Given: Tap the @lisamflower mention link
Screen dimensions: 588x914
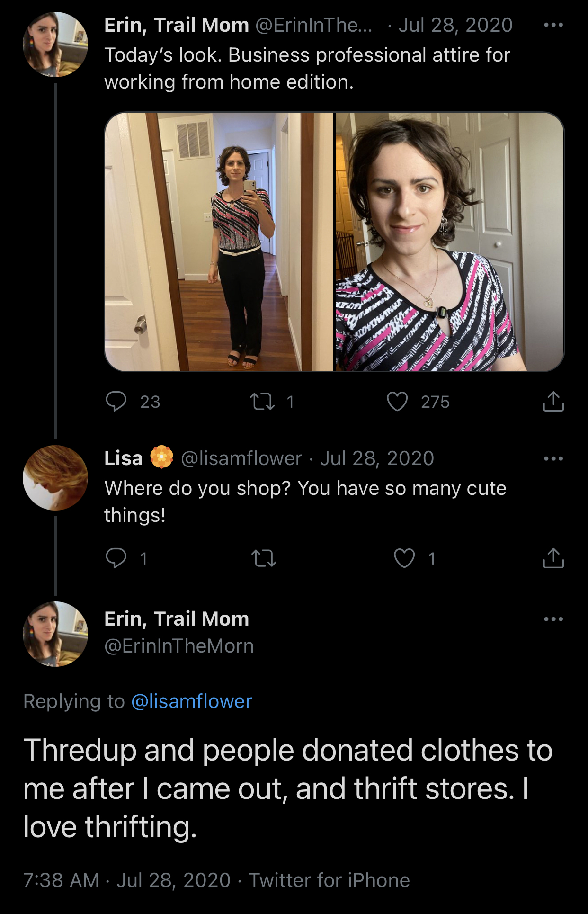Looking at the screenshot, I should [191, 701].
